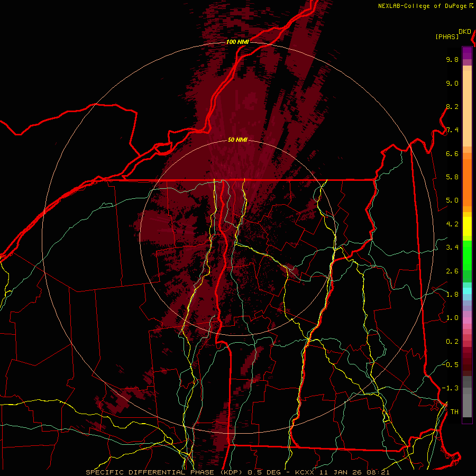The height and width of the screenshot is (476, 476).
Task: Select the -0.5 scale value
Action: click(x=450, y=364)
